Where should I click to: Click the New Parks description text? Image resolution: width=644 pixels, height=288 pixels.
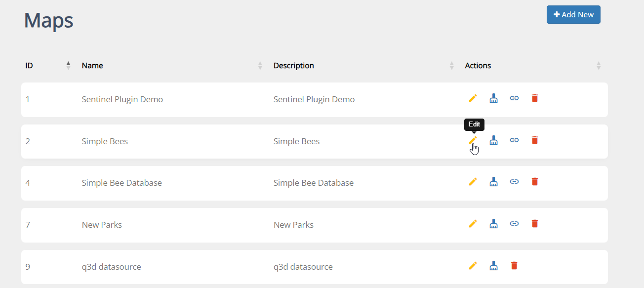(x=293, y=225)
